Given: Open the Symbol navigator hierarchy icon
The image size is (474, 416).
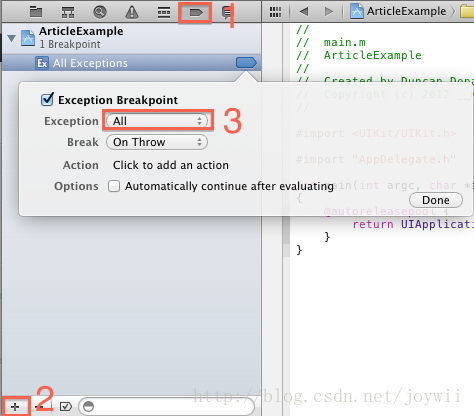Looking at the screenshot, I should [x=68, y=12].
